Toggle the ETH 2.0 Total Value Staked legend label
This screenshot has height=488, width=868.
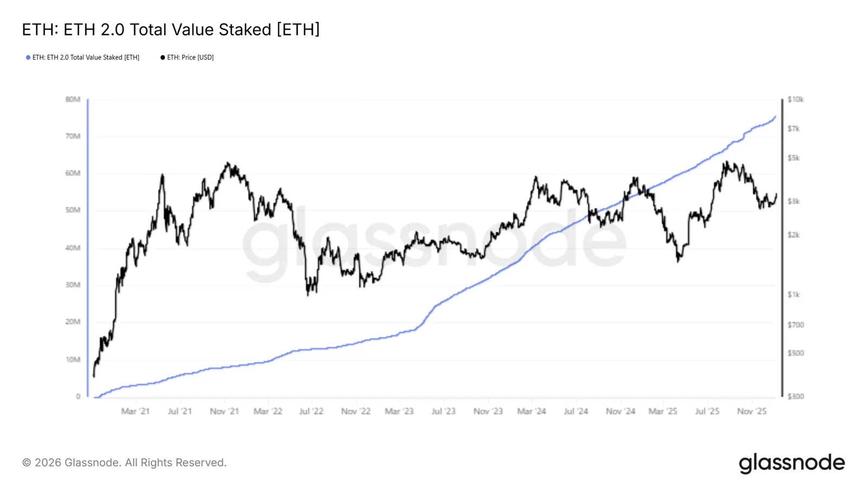tap(86, 57)
